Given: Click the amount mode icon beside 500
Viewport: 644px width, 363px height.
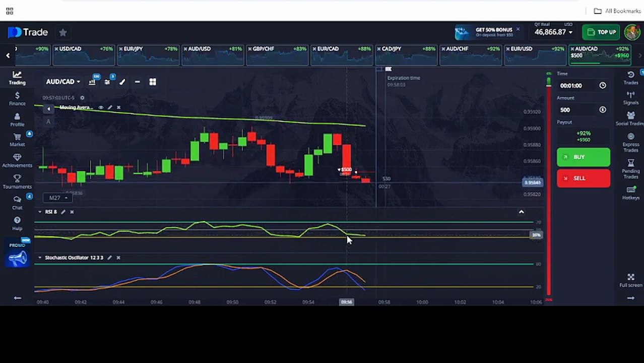Looking at the screenshot, I should 603,110.
